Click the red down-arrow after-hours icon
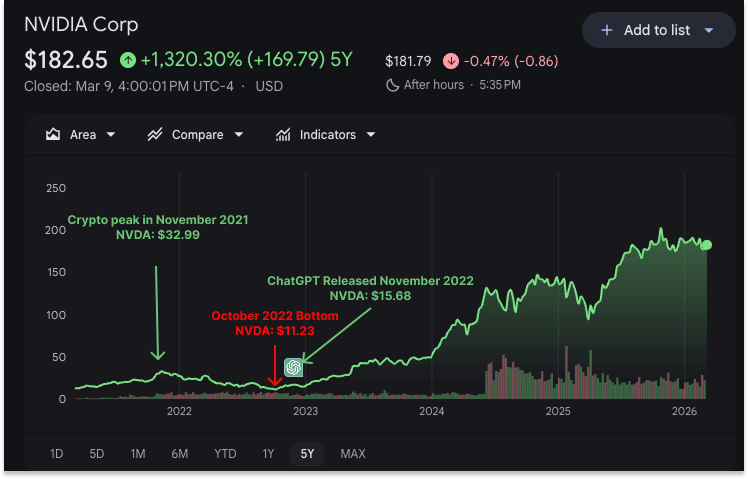This screenshot has width=748, height=479. click(451, 61)
